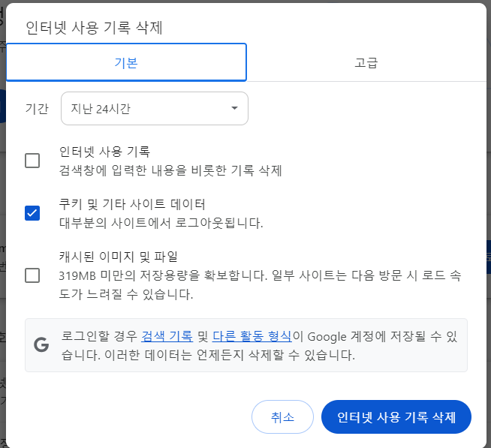Screen dimensions: 491x448
Task: Click the dropdown arrow next to 지난 24시간
Action: click(x=234, y=108)
